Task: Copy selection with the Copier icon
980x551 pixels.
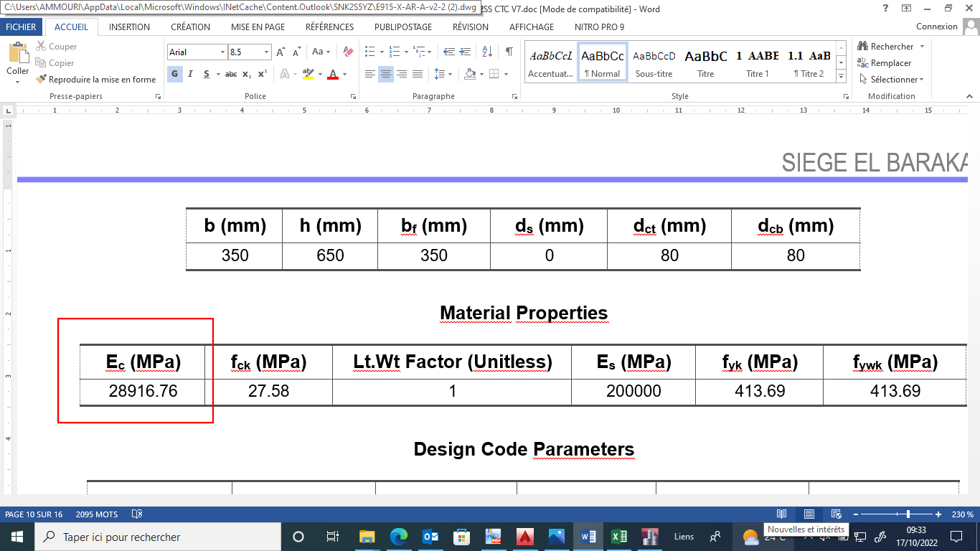Action: [x=40, y=63]
